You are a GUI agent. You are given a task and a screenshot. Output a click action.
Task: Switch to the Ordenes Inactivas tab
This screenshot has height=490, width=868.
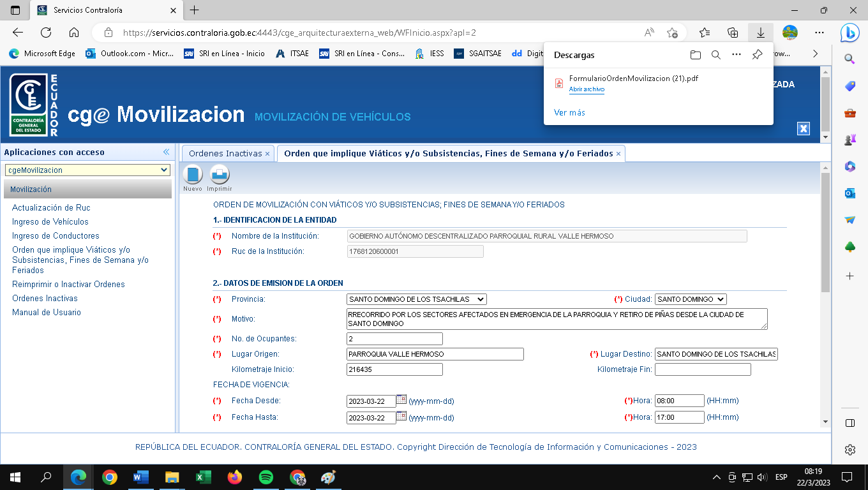coord(225,154)
